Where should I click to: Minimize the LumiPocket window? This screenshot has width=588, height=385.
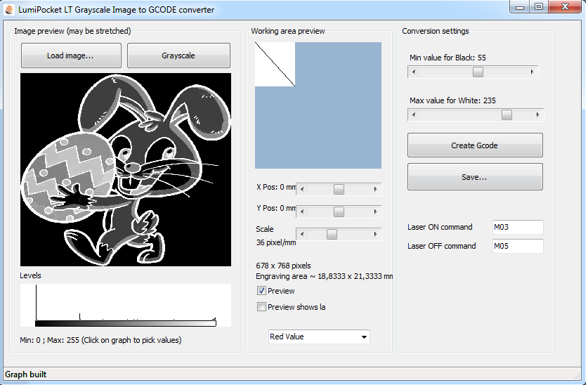(x=519, y=7)
